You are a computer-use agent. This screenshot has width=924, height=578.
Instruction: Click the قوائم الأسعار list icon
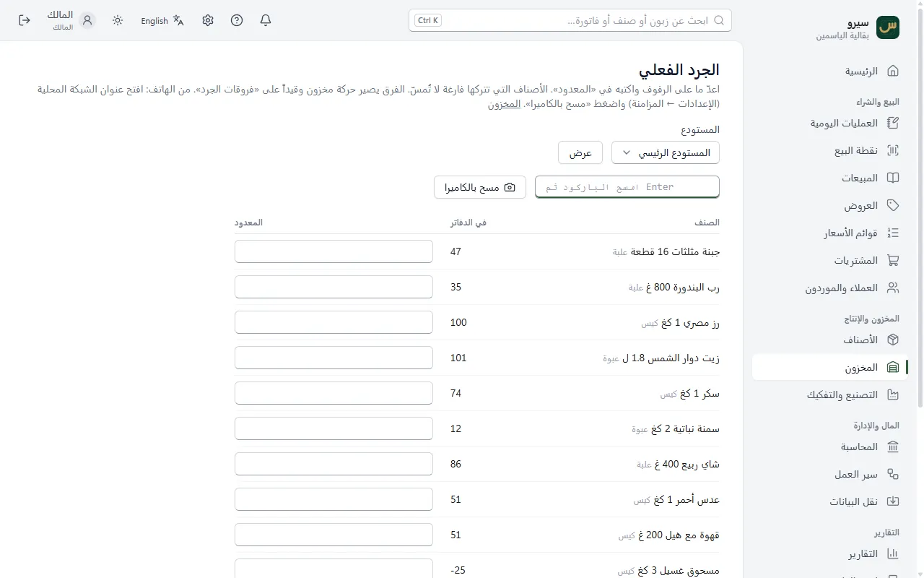[893, 233]
